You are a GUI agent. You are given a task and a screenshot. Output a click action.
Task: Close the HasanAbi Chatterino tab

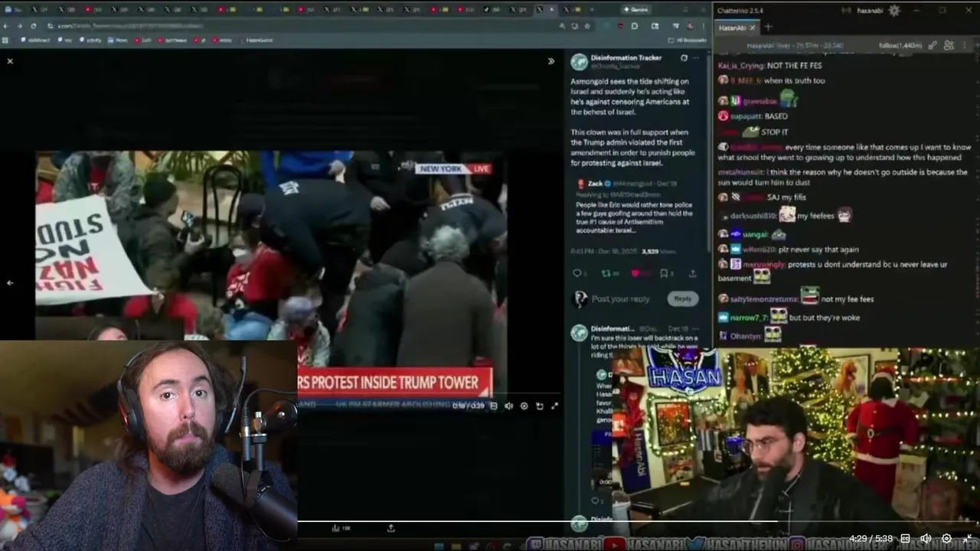pyautogui.click(x=752, y=28)
